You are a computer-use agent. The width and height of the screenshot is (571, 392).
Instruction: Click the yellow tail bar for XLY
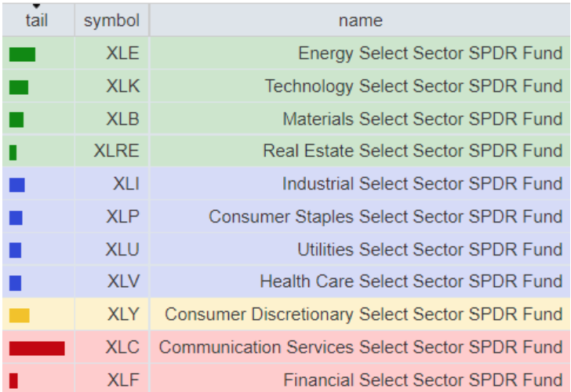point(20,315)
